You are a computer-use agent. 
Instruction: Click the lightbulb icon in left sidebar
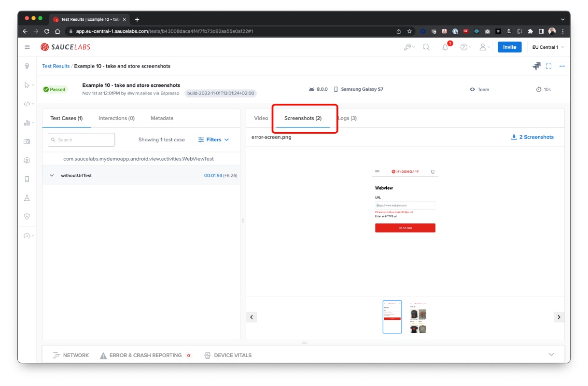click(x=27, y=66)
